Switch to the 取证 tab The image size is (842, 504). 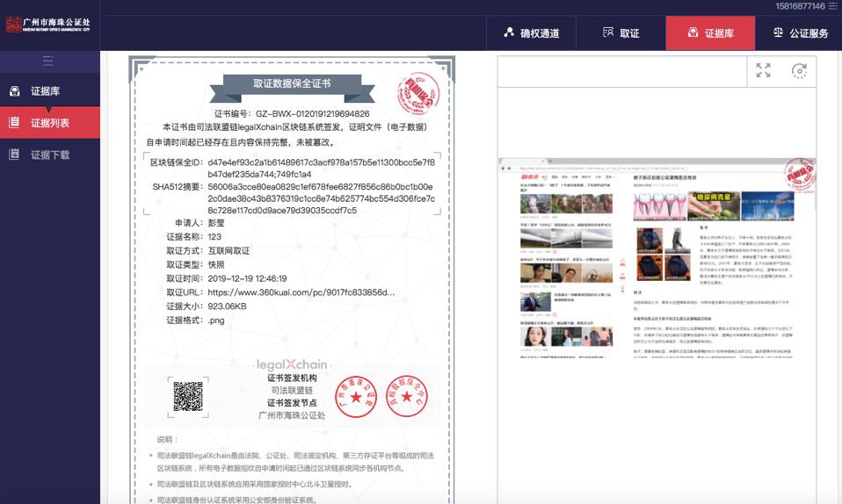[621, 33]
